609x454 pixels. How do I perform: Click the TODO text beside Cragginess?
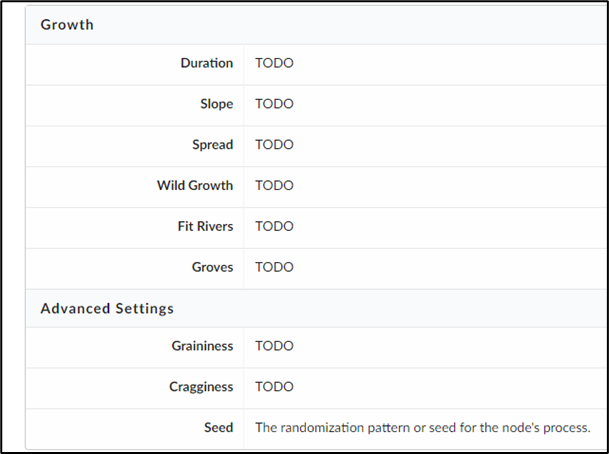274,387
